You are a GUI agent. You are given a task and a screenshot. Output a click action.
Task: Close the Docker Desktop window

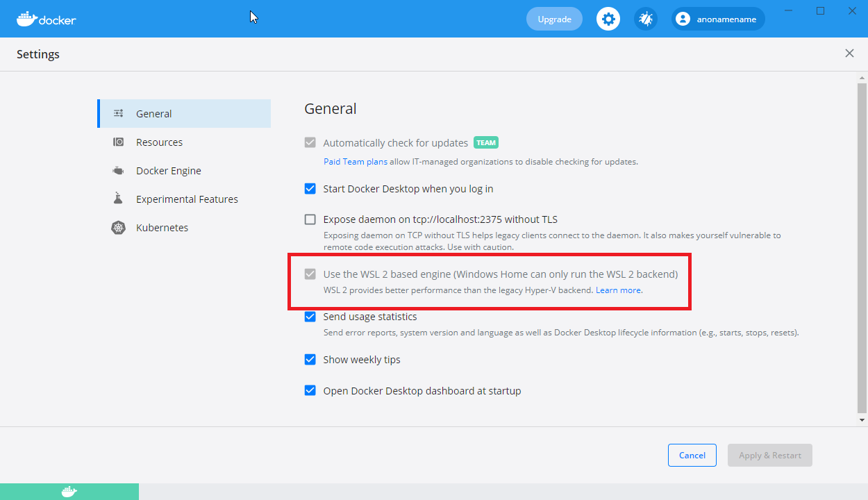(x=852, y=10)
